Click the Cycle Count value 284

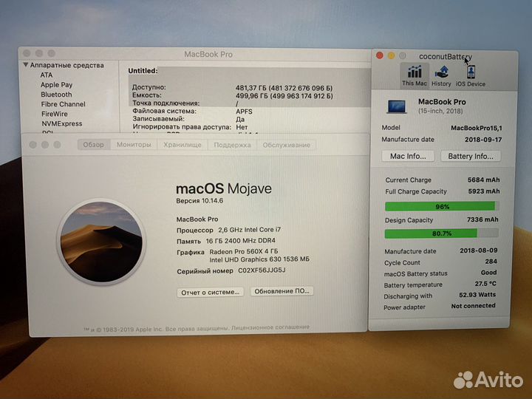(491, 262)
